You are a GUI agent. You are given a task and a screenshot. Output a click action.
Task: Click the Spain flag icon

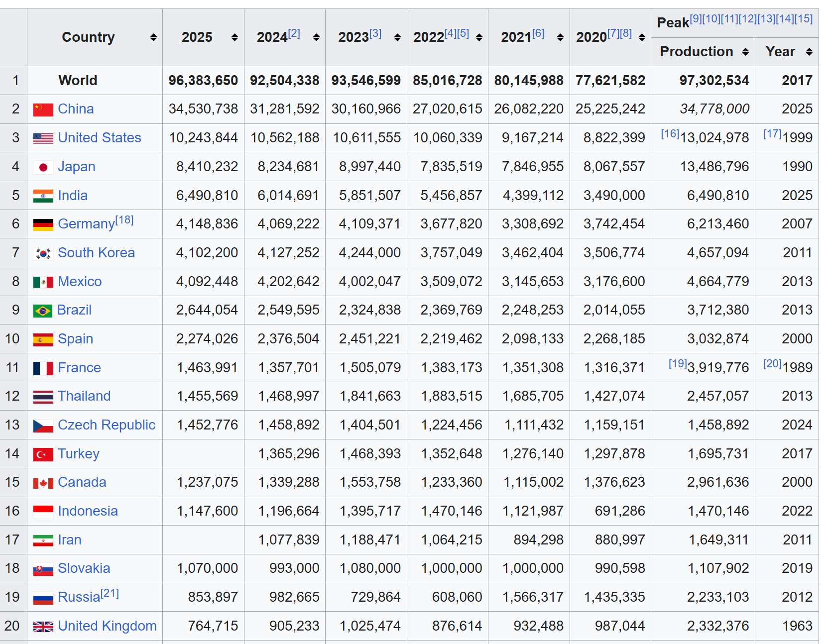point(43,340)
